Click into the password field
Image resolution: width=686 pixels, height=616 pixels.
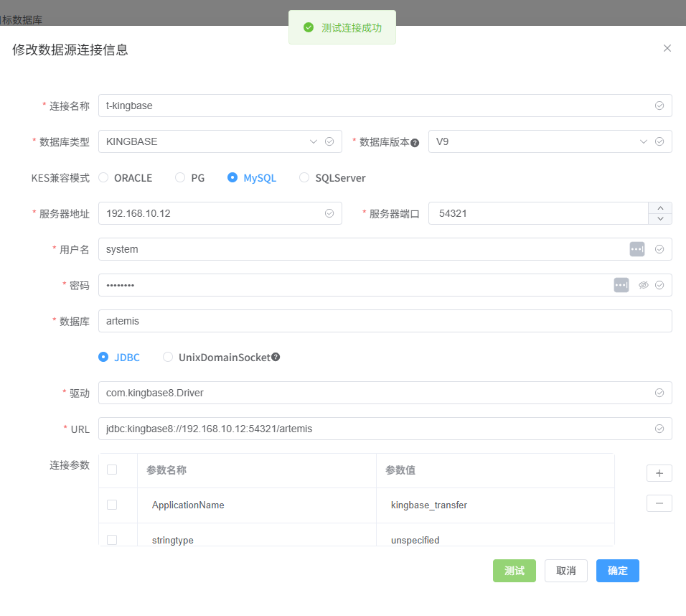coord(385,285)
